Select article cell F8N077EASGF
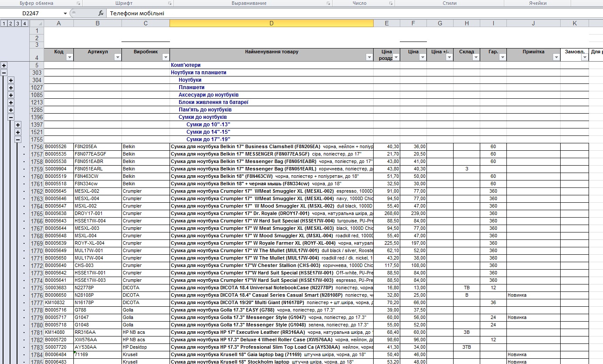The height and width of the screenshot is (364, 603). coord(97,154)
